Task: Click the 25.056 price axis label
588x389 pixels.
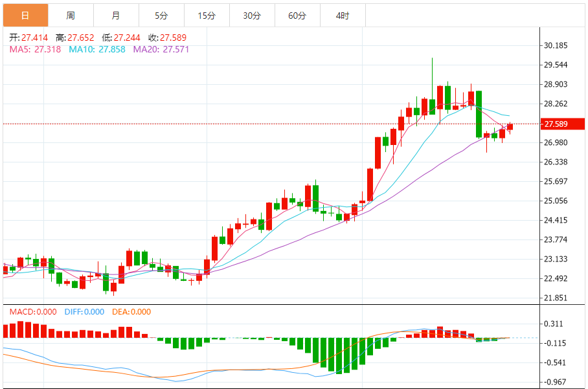Action: (x=556, y=201)
